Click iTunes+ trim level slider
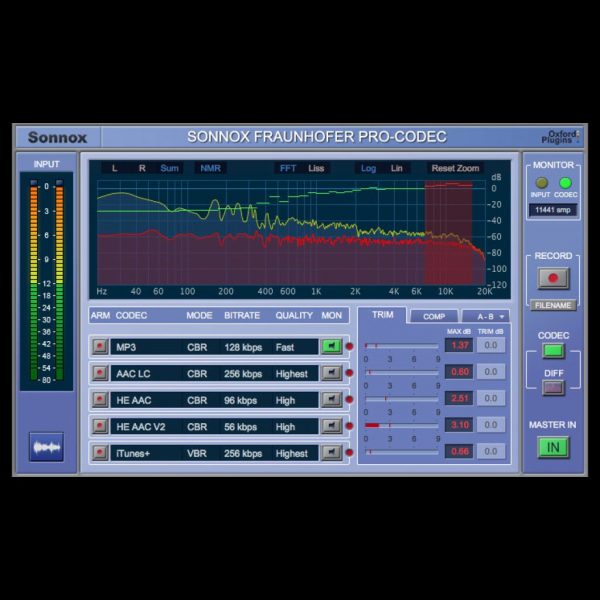Viewport: 600px width, 600px height. (402, 452)
